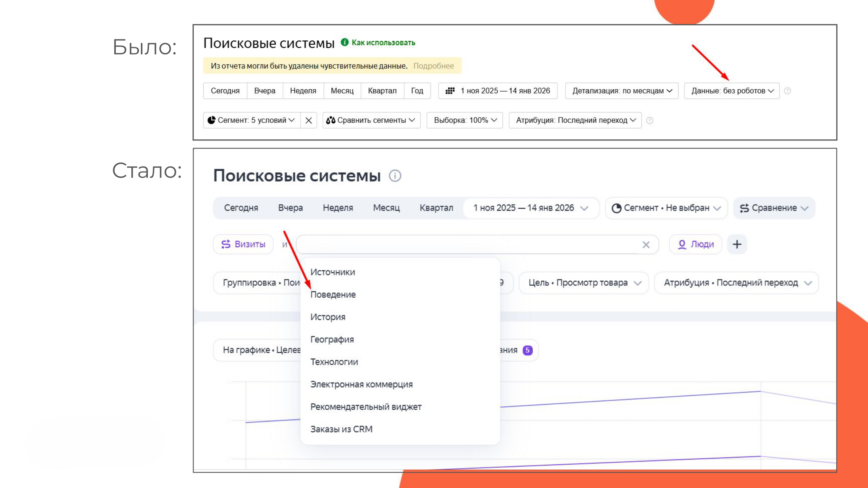
Task: Expand the "Данные: без роботов" dropdown
Action: (x=731, y=90)
